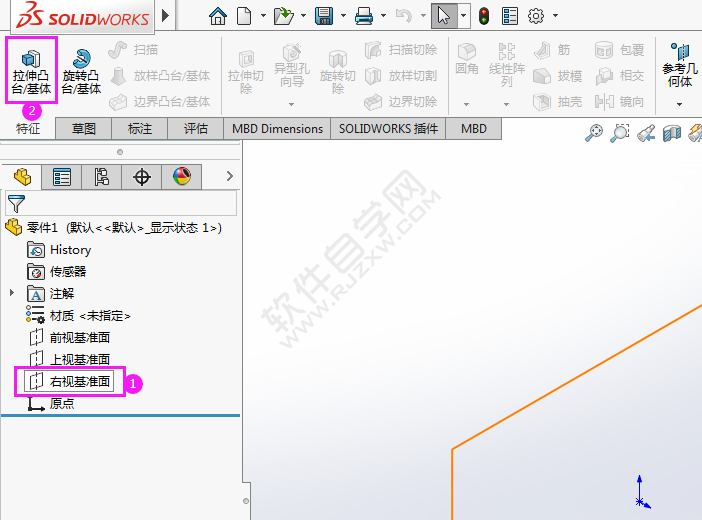Switch to the SOLIDWORKS 插件 tab
The image size is (702, 520).
(388, 129)
